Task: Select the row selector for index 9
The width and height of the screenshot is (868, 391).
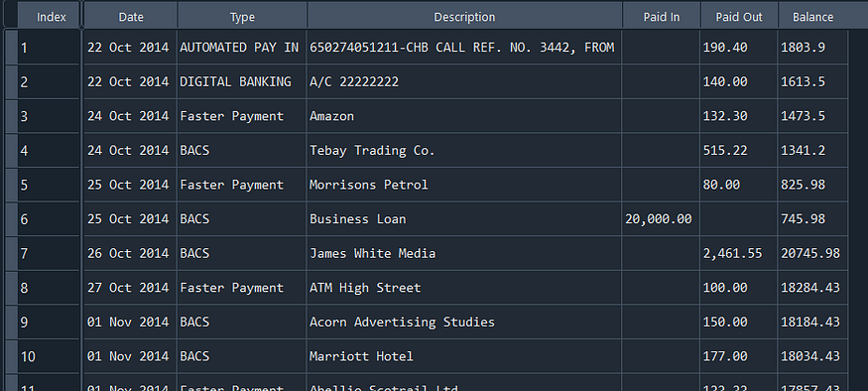Action: click(11, 322)
